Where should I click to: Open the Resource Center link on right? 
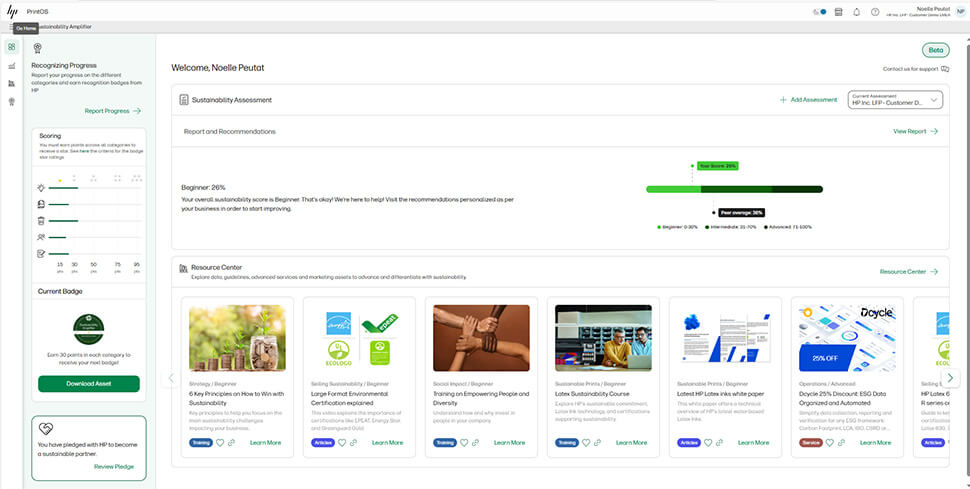pyautogui.click(x=909, y=272)
